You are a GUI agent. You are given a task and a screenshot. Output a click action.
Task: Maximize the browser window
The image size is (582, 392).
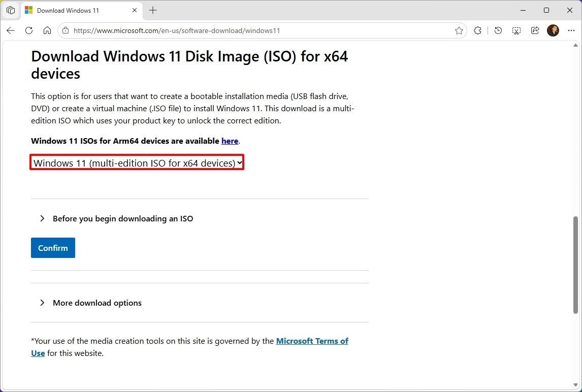pyautogui.click(x=546, y=10)
